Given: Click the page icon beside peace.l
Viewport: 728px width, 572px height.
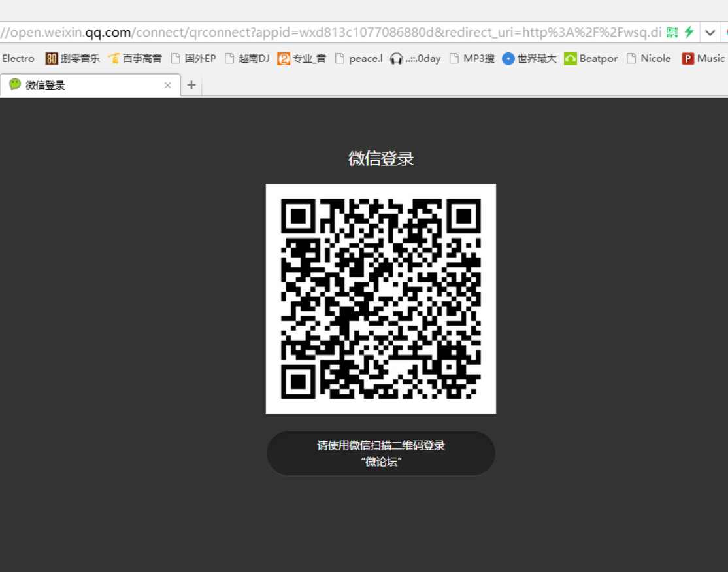Looking at the screenshot, I should pos(340,58).
